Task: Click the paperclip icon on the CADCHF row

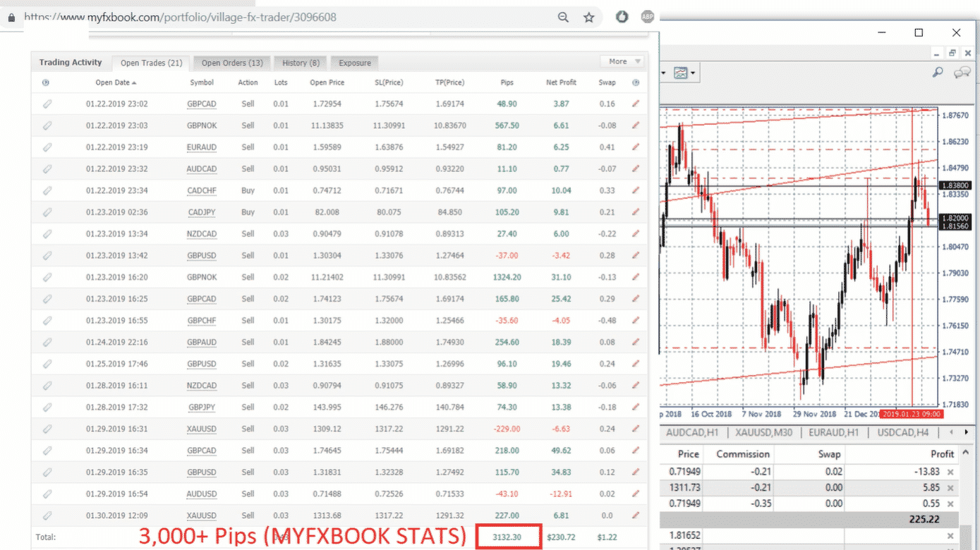Action: [47, 190]
